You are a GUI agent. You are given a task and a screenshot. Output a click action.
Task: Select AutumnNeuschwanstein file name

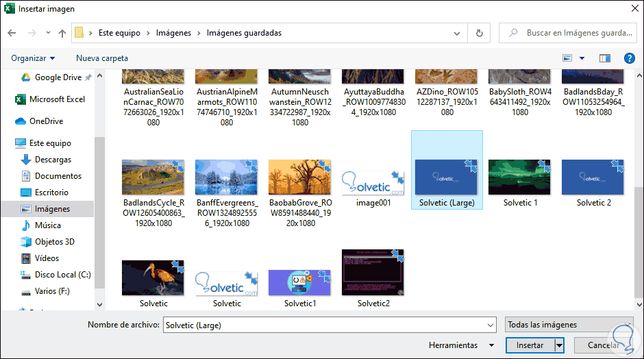point(300,107)
